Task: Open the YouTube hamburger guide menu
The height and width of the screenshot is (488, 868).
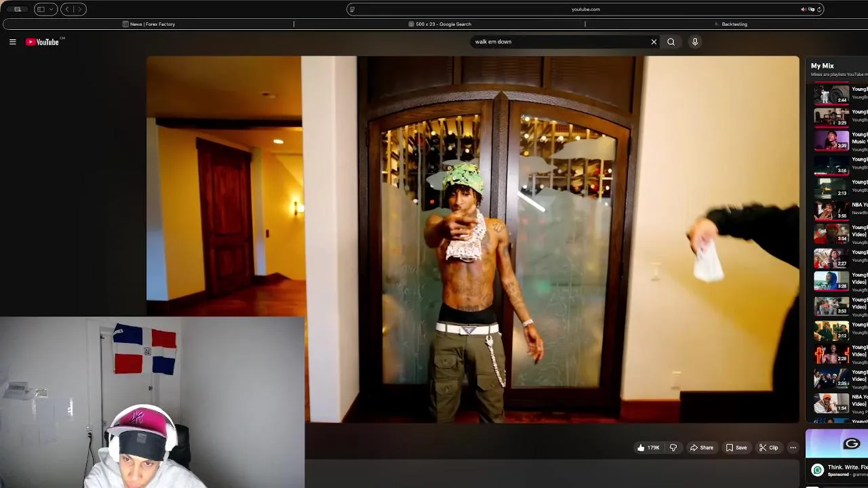Action: (x=12, y=42)
